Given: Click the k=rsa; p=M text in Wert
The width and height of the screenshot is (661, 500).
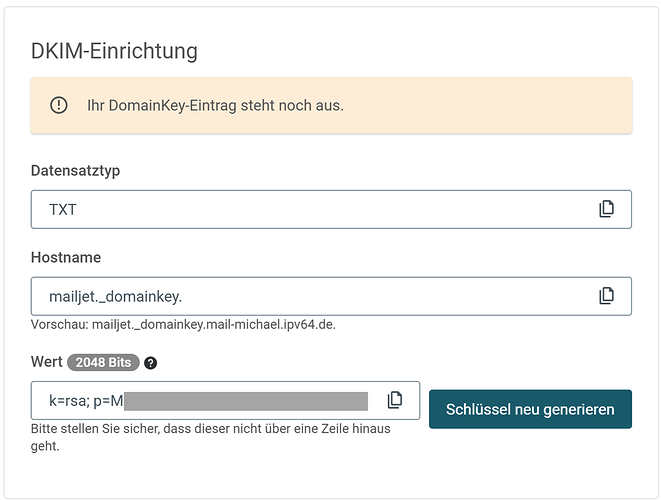Looking at the screenshot, I should click(x=86, y=401).
